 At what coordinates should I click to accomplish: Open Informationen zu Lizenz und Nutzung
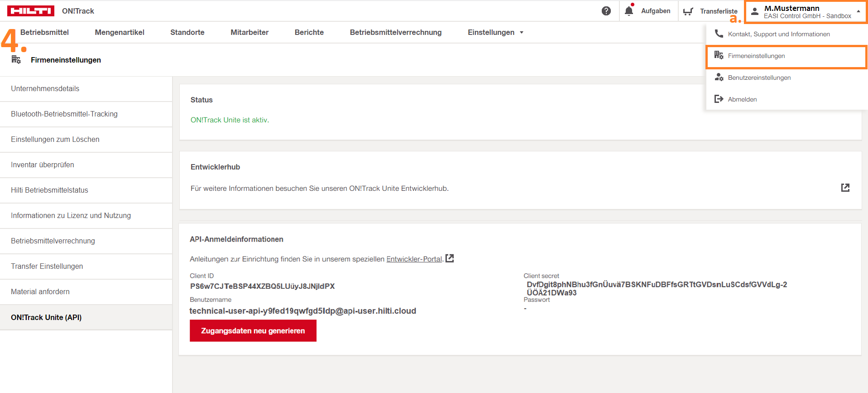86,215
